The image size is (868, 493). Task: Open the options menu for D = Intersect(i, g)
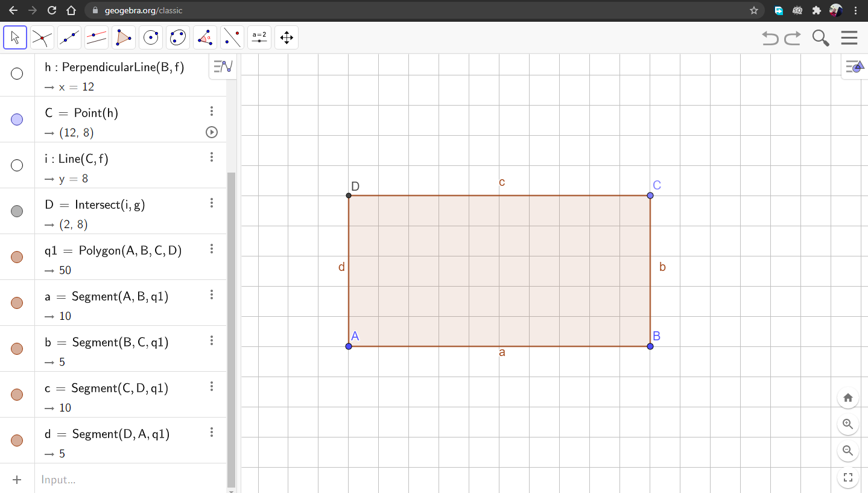(212, 203)
